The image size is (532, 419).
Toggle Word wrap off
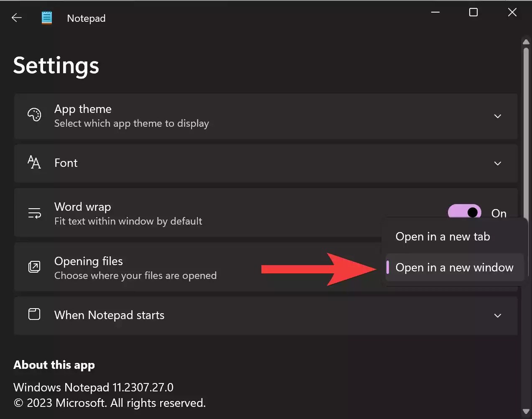coord(464,212)
